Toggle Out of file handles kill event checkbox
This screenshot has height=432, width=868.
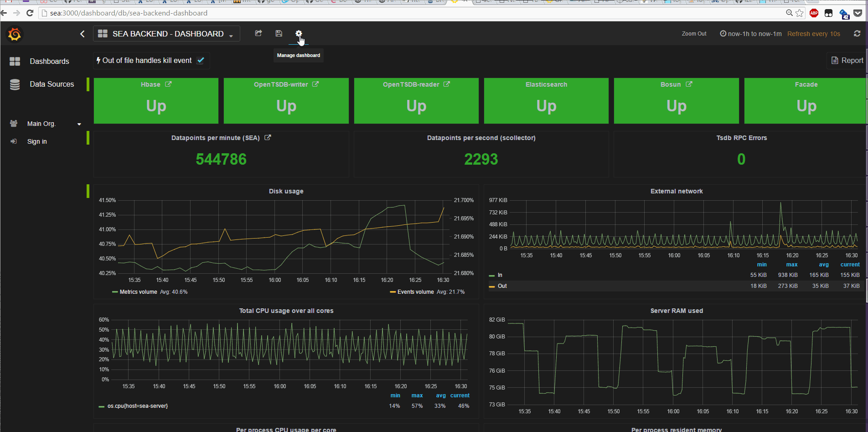coord(201,60)
